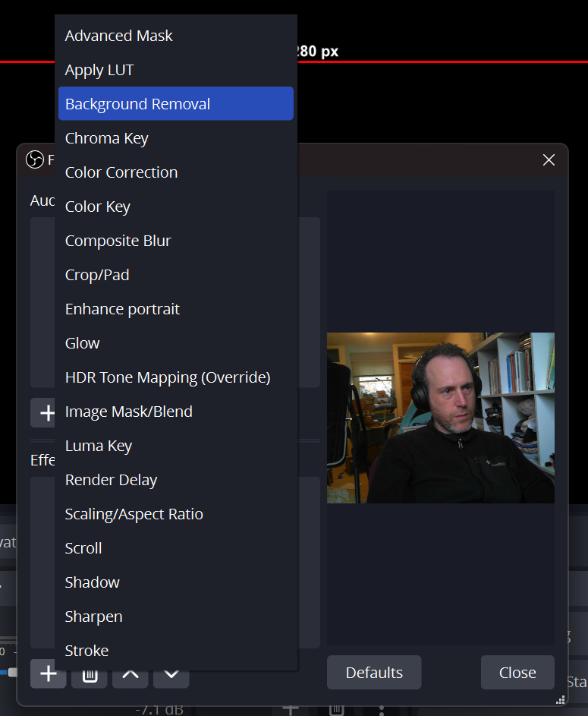Pick Apply LUT from the list
The width and height of the screenshot is (588, 716).
coord(99,70)
